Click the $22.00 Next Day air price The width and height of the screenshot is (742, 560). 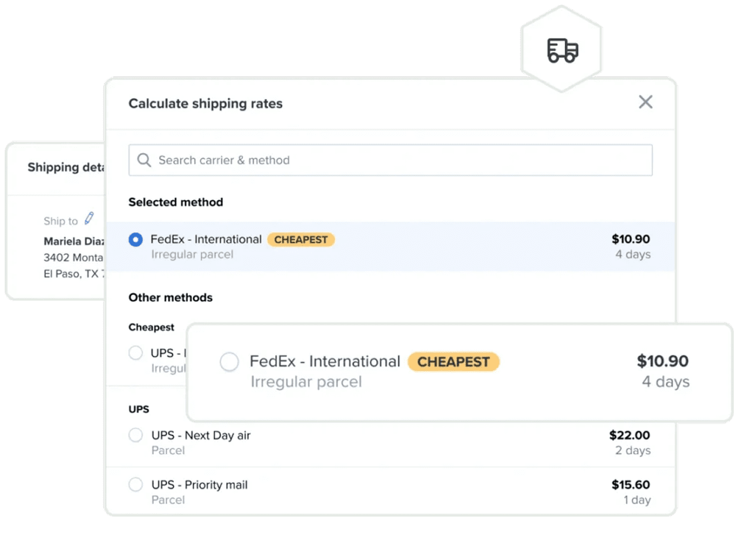[629, 436]
